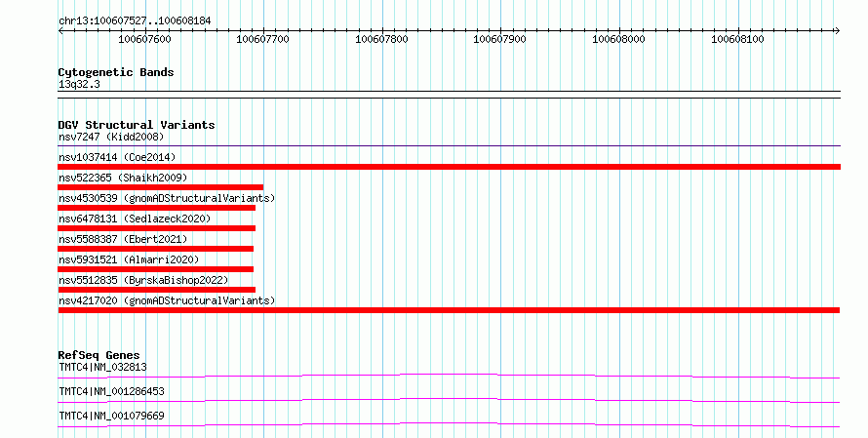
Task: Click the red bar for nsv4530539
Action: (157, 208)
